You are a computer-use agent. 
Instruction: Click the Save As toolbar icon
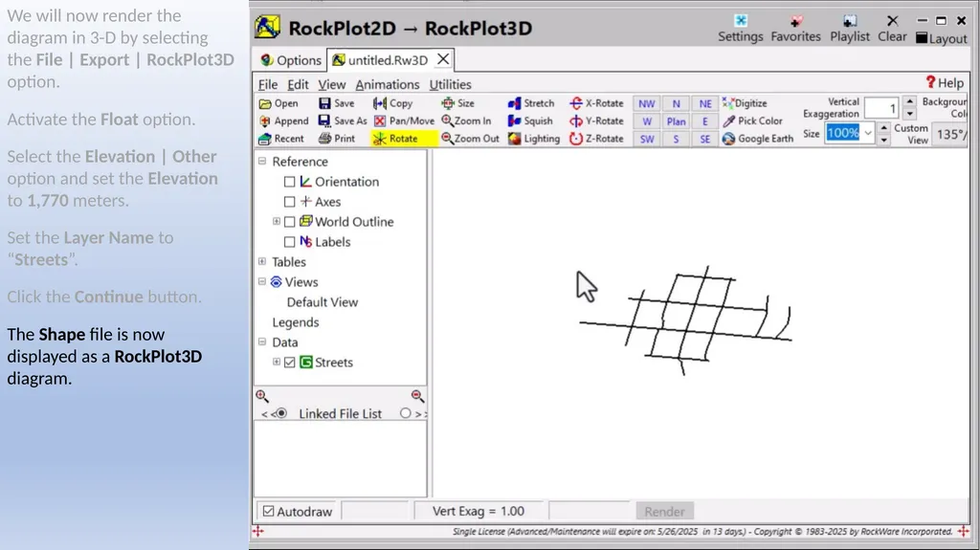click(x=343, y=121)
